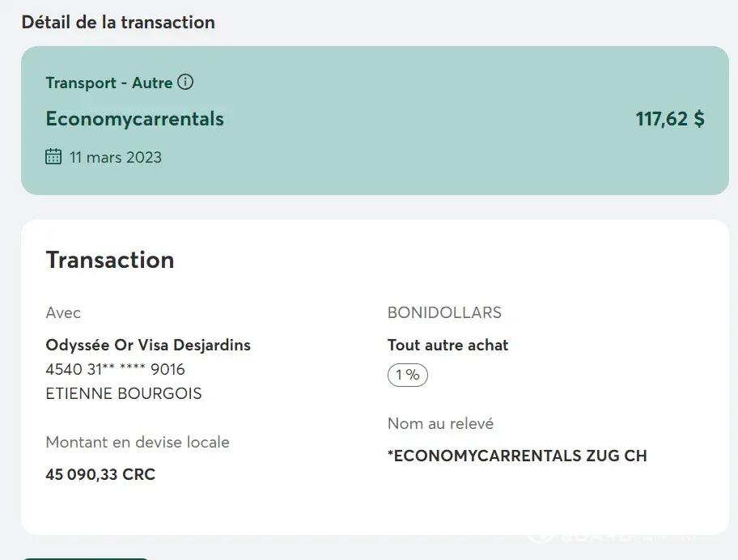Click the masked card number ending 9016
738x560 pixels.
115,369
